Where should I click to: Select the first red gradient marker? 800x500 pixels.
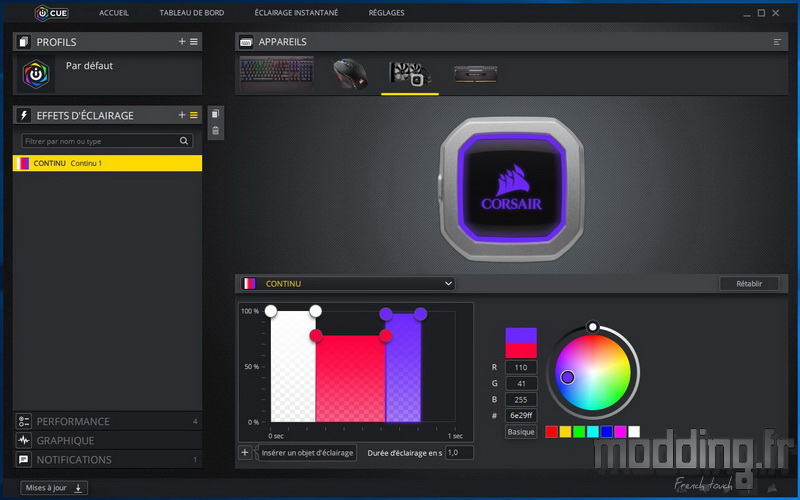[316, 335]
